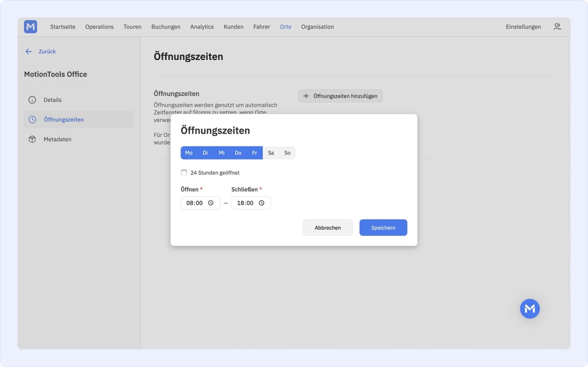Click the clock icon in the Öffnen time field

click(211, 203)
